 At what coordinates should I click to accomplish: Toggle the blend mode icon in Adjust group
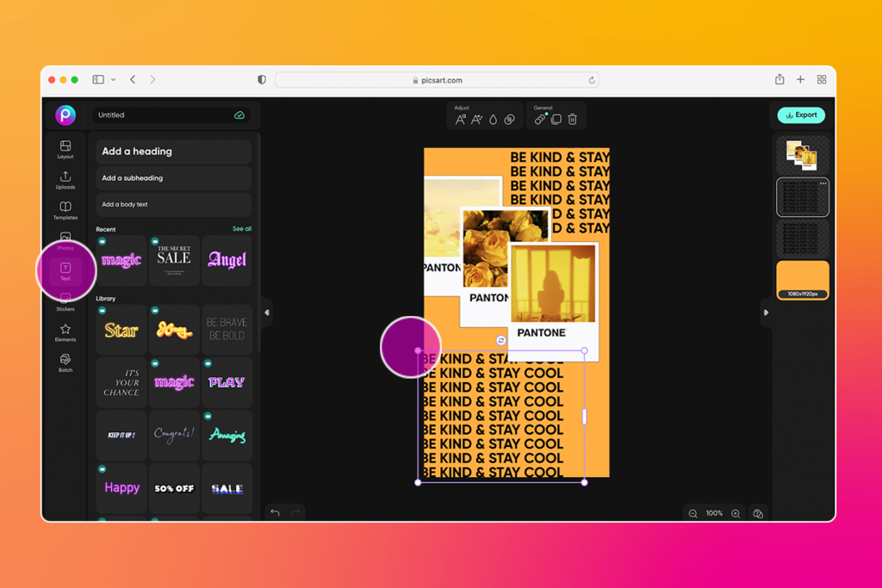(510, 120)
